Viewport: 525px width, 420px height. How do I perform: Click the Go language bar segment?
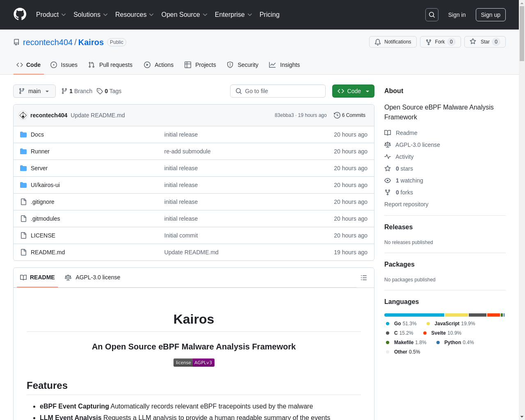coord(414,315)
